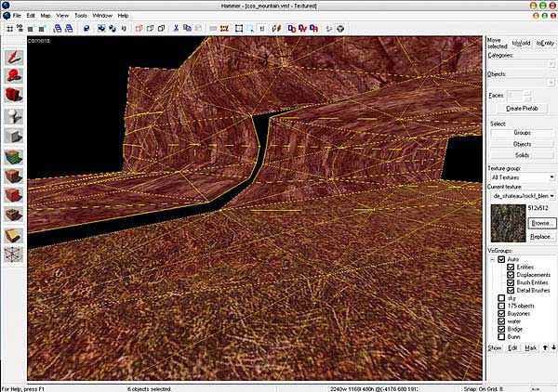The width and height of the screenshot is (558, 392).
Task: Open the Categories dropdown list
Action: click(521, 64)
